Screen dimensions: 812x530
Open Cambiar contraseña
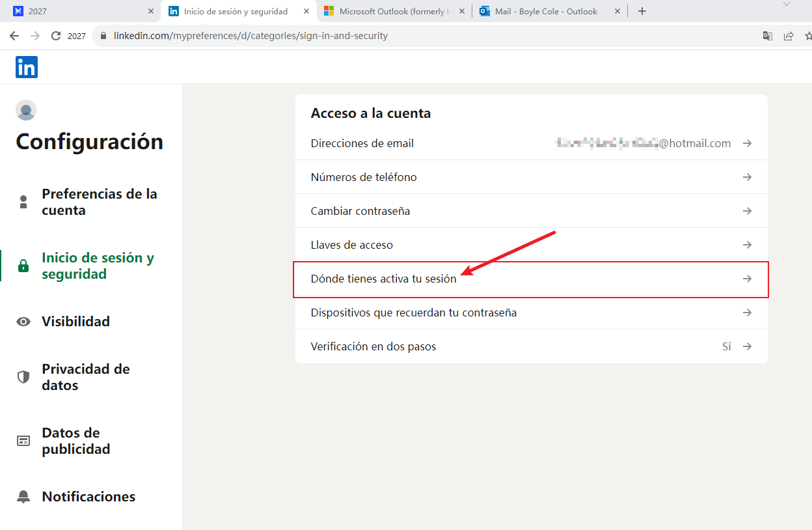point(360,211)
